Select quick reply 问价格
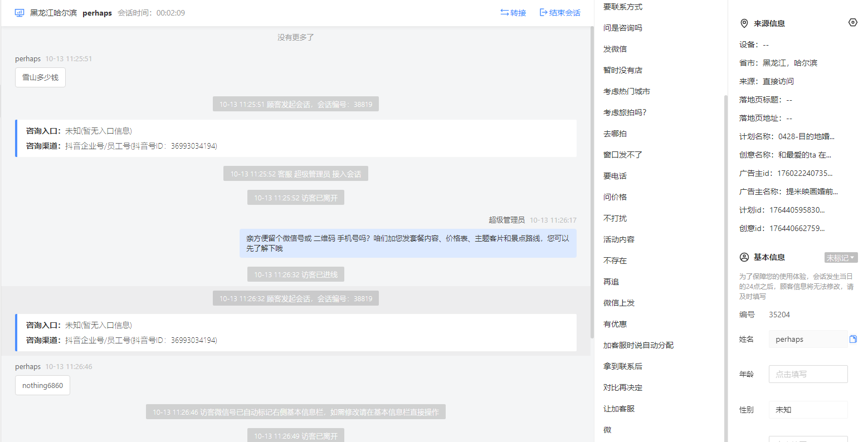 [615, 197]
